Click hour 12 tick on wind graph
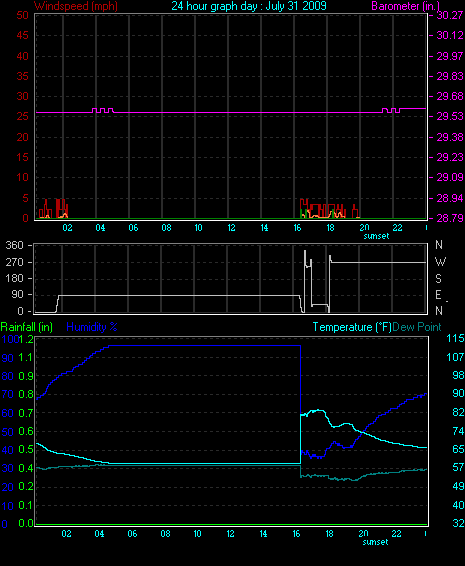465x566 pixels. [231, 228]
